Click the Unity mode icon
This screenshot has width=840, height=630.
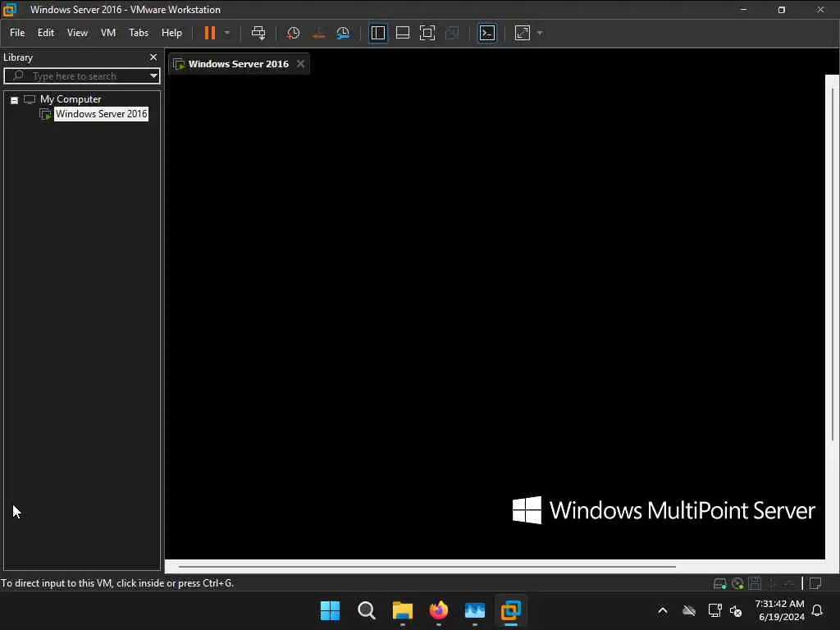tap(452, 33)
